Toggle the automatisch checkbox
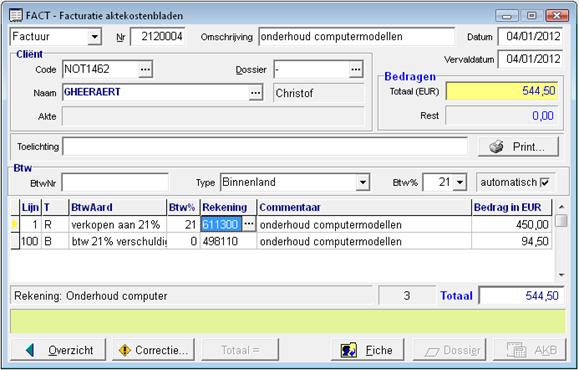Image resolution: width=579 pixels, height=370 pixels. (545, 182)
